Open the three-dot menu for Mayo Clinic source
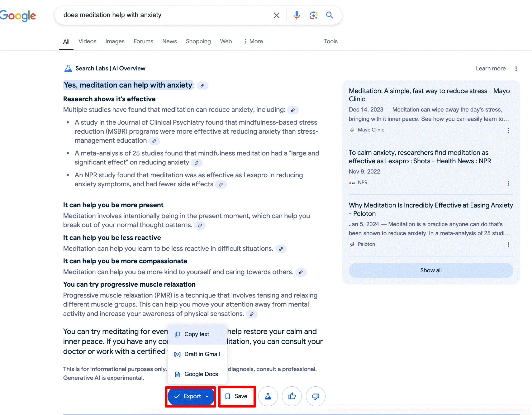 [x=509, y=131]
